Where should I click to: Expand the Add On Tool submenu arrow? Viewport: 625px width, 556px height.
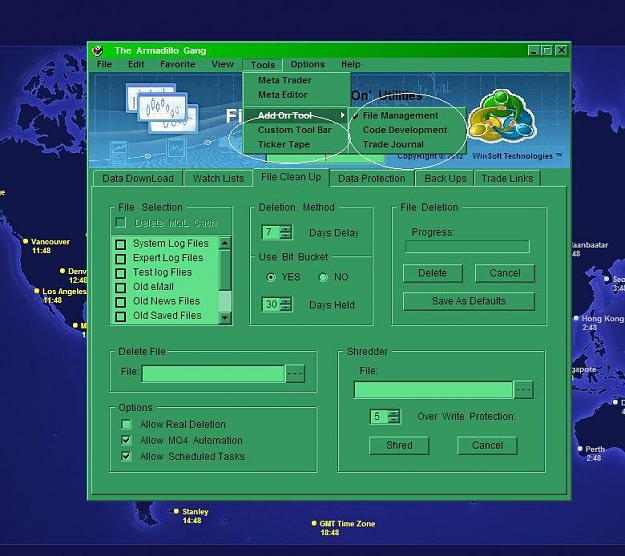(342, 115)
